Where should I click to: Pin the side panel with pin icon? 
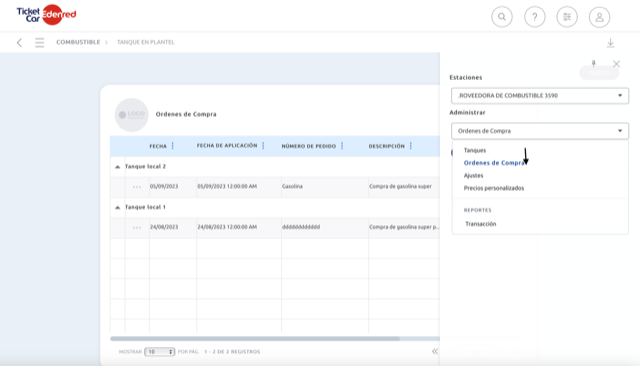click(x=594, y=64)
